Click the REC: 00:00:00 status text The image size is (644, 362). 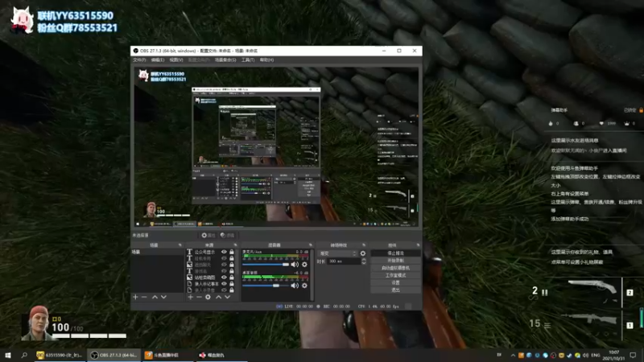click(336, 306)
